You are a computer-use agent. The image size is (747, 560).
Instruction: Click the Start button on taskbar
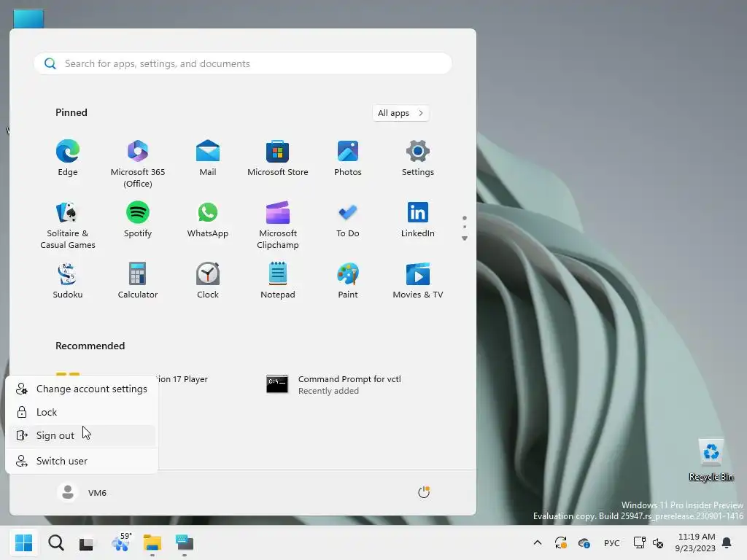24,542
